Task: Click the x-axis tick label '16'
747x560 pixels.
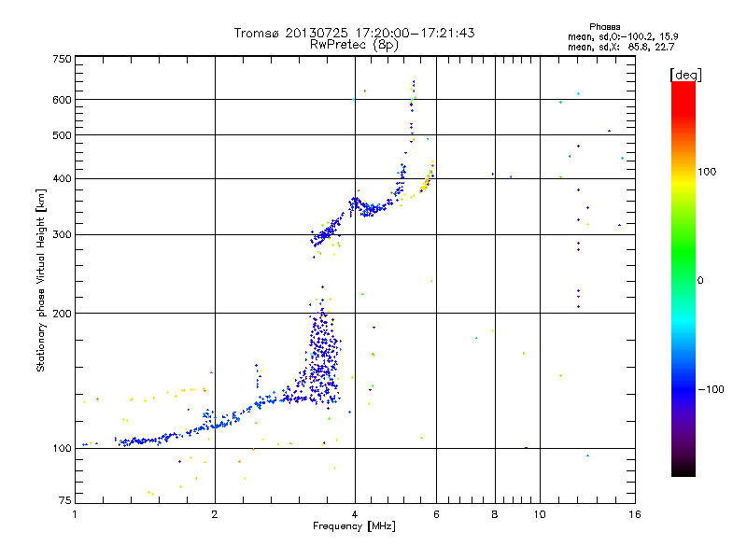Action: [635, 514]
